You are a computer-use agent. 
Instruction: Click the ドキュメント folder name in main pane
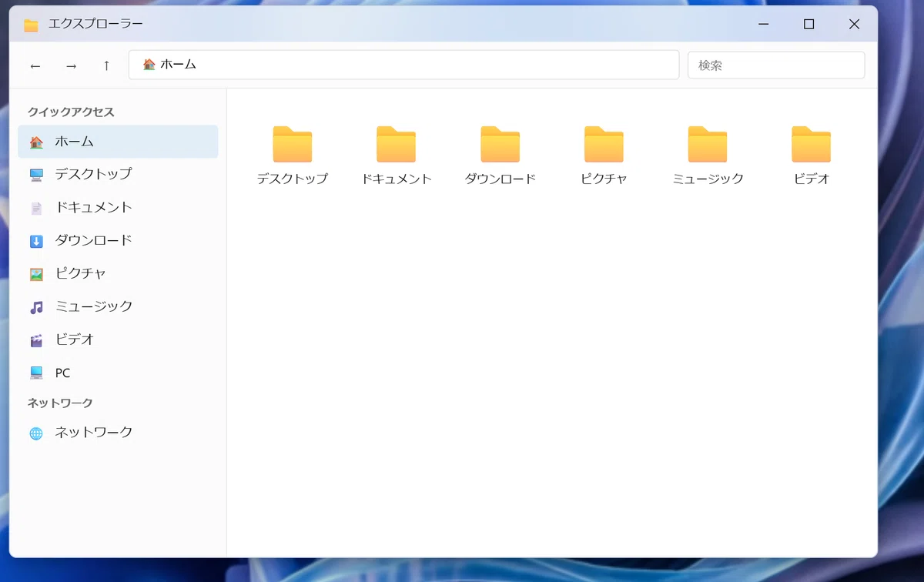click(396, 179)
